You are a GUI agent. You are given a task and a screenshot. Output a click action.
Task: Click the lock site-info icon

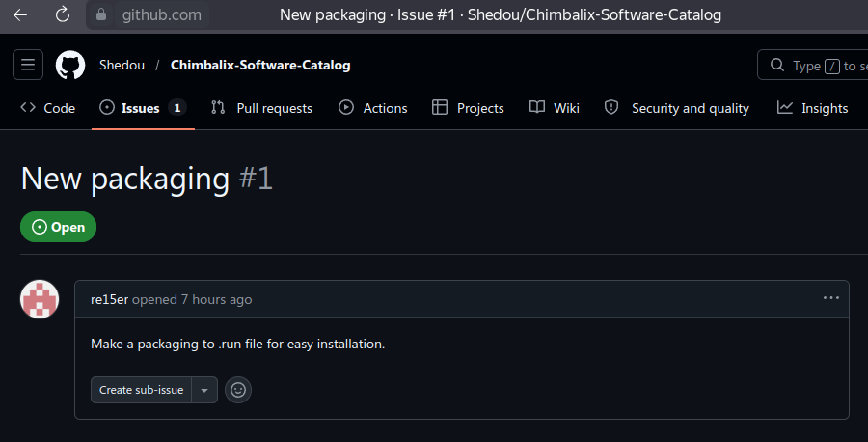pyautogui.click(x=101, y=14)
